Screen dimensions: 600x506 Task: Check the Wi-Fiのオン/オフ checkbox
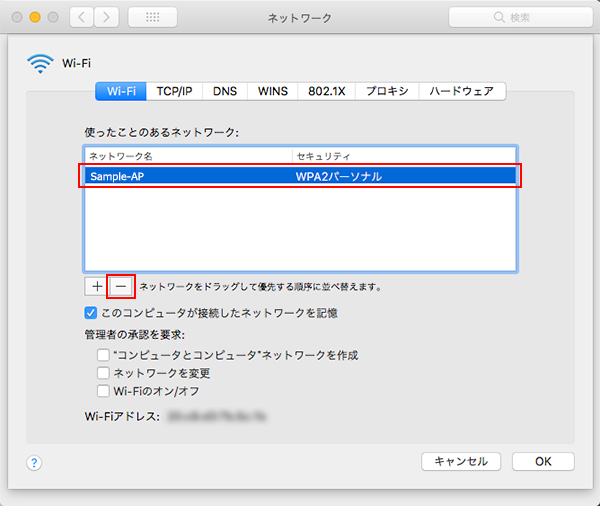click(x=103, y=391)
